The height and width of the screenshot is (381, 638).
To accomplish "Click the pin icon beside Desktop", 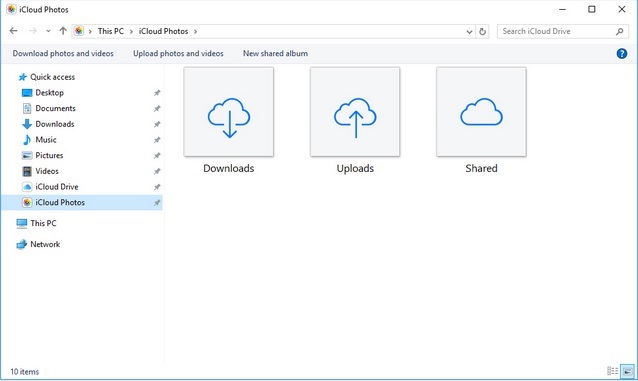I will (x=157, y=93).
